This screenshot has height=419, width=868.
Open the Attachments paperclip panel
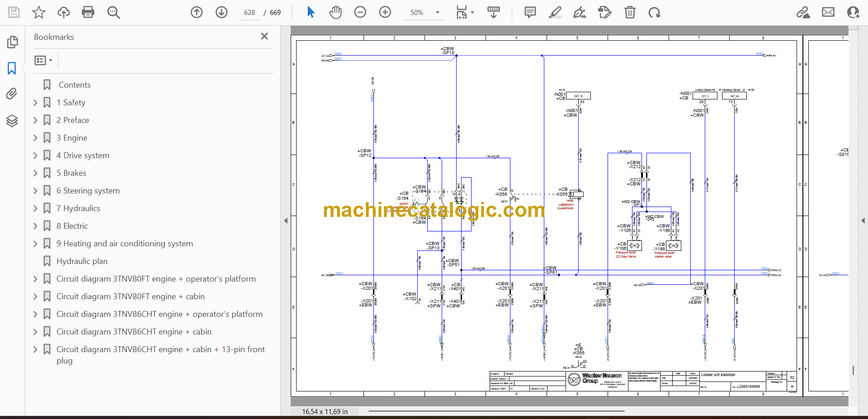point(12,94)
